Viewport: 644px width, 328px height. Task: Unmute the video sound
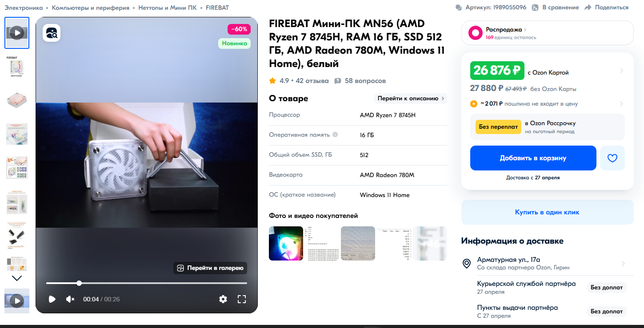[x=70, y=299]
